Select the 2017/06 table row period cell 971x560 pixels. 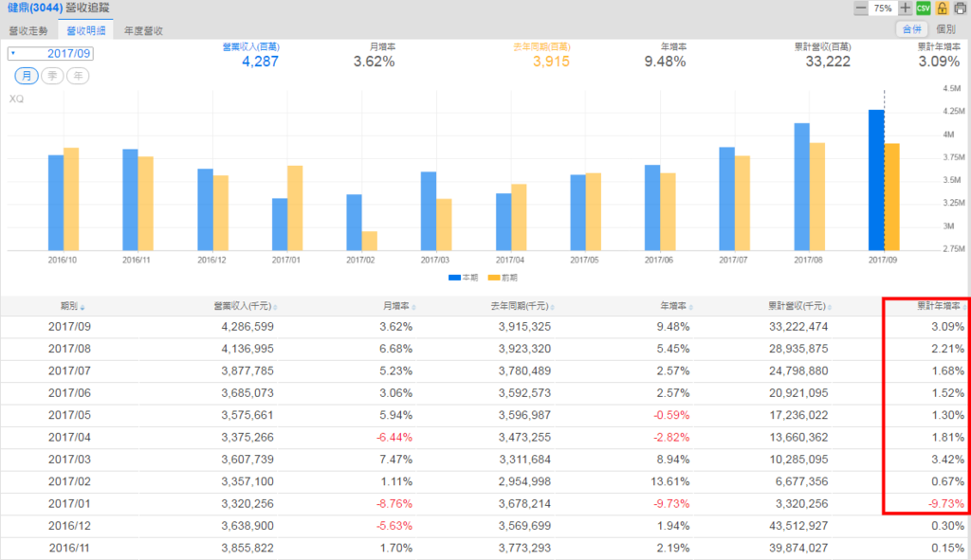[69, 393]
